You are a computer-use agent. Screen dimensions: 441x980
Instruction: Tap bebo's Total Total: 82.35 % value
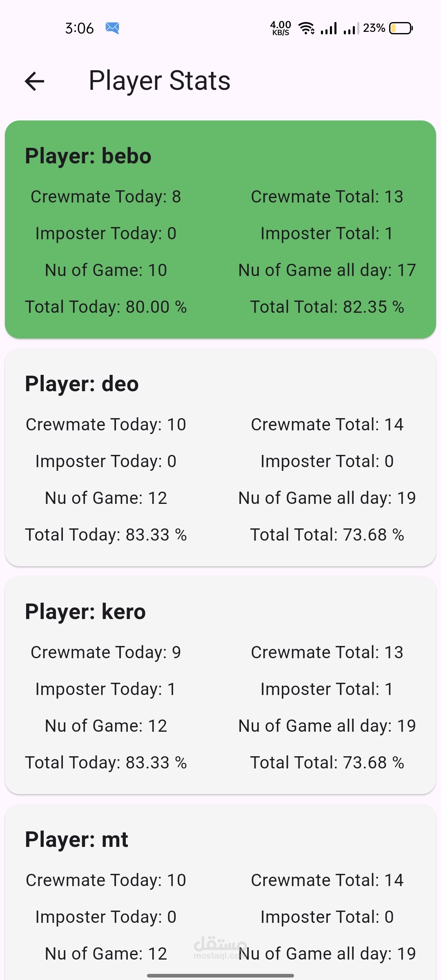pyautogui.click(x=327, y=307)
